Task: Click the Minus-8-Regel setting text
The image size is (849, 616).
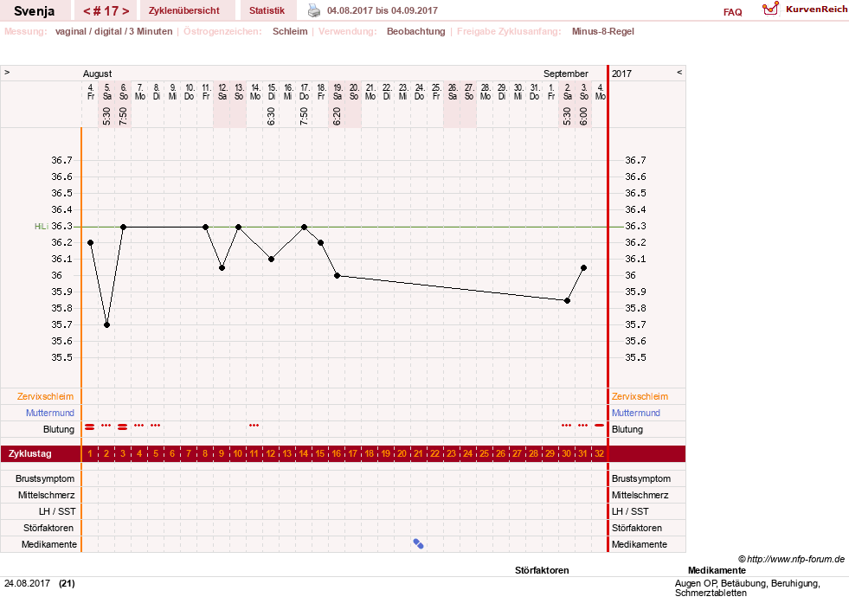Action: point(602,31)
